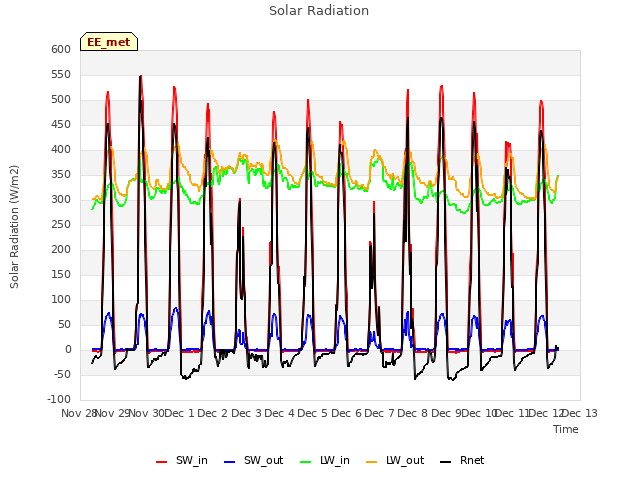Click the LW_out legend label
This screenshot has width=640, height=480.
click(x=405, y=460)
